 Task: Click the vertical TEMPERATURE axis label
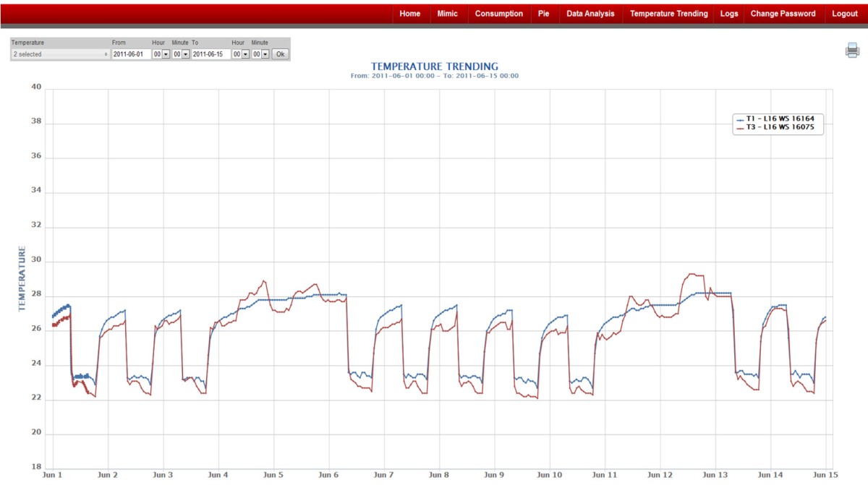pos(22,279)
